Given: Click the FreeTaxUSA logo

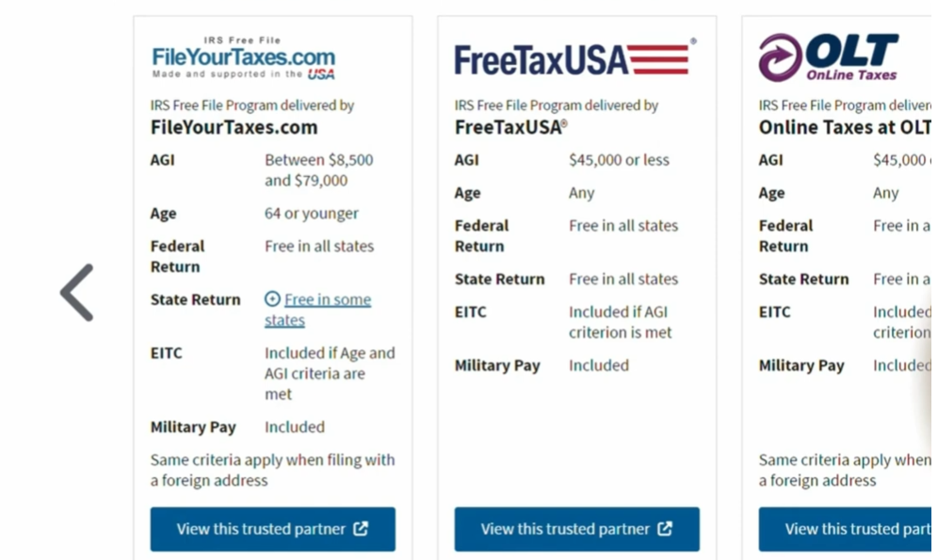Looking at the screenshot, I should [573, 59].
